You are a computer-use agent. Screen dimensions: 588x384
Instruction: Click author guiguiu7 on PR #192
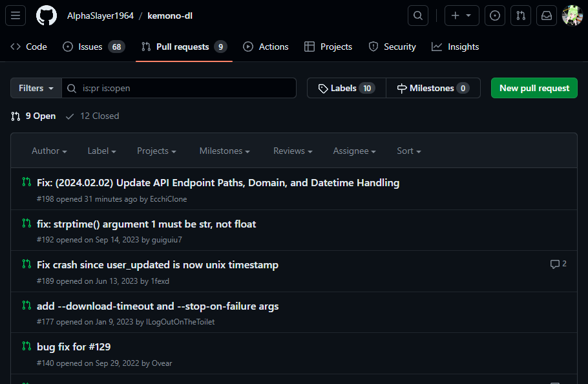click(167, 240)
